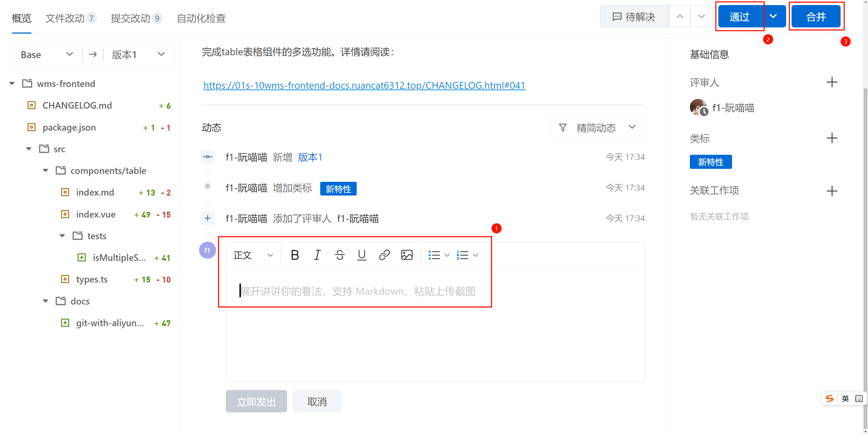868x434 pixels.
Task: Click the 取消 cancel button
Action: [317, 401]
